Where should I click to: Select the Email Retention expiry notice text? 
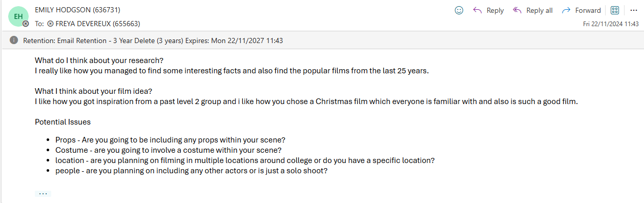153,40
